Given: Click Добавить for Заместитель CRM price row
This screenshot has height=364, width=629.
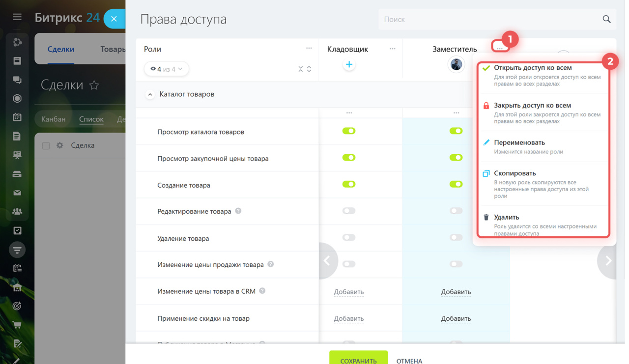Looking at the screenshot, I should pyautogui.click(x=456, y=292).
